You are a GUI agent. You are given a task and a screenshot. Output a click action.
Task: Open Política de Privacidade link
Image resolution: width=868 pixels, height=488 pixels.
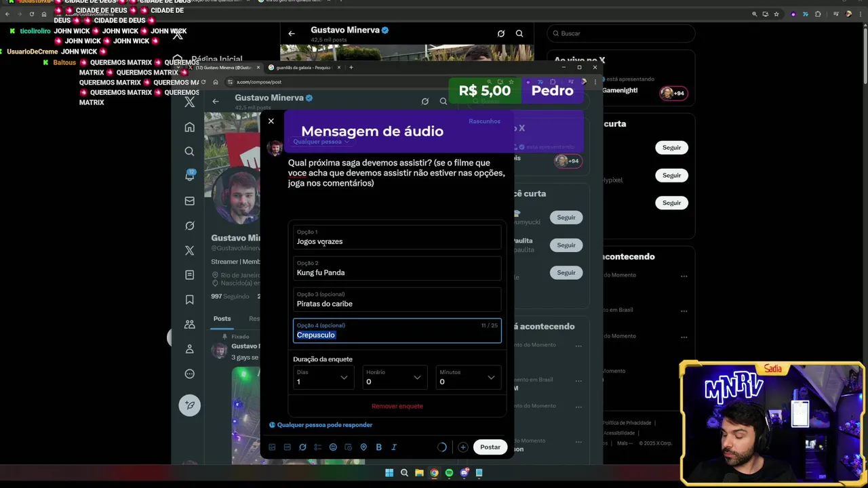click(x=627, y=423)
